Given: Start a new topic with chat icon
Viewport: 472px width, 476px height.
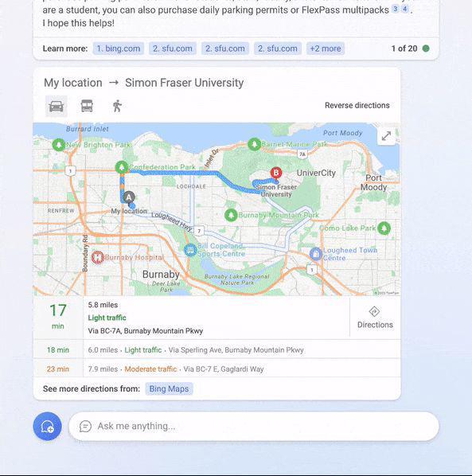Looking at the screenshot, I should pos(47,426).
